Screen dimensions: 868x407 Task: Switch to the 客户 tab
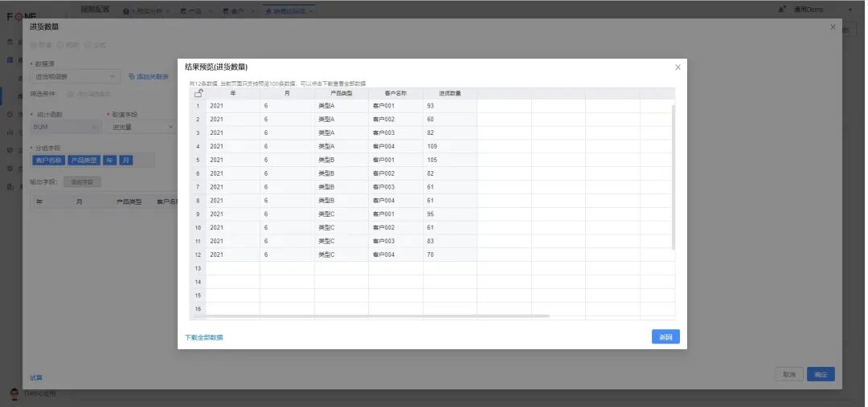coord(237,11)
